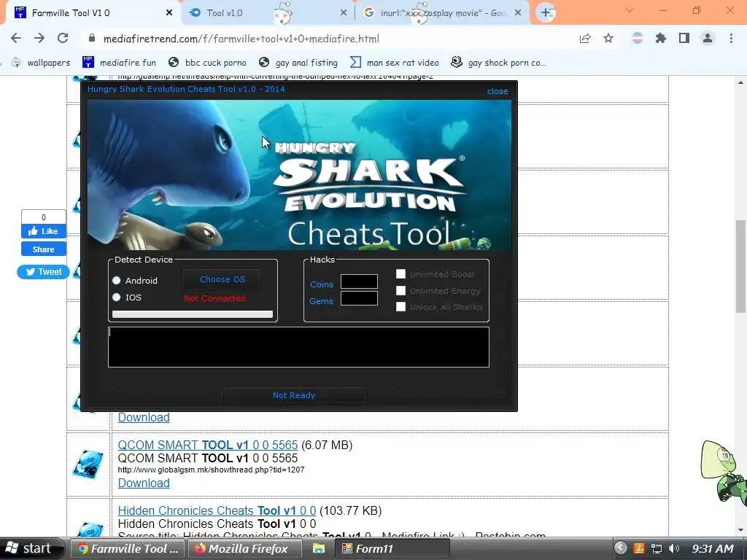Screen dimensions: 747x560
Task: Click the green character desktop mascot
Action: pos(724,472)
